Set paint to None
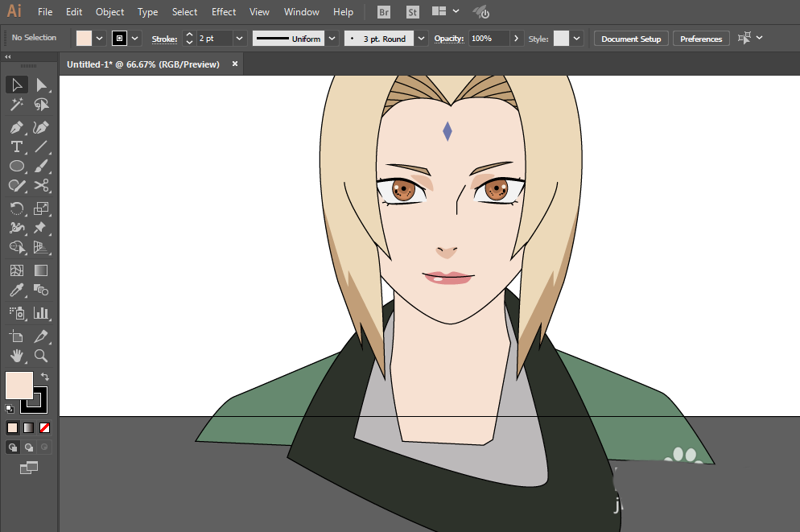The height and width of the screenshot is (532, 800). tap(44, 428)
